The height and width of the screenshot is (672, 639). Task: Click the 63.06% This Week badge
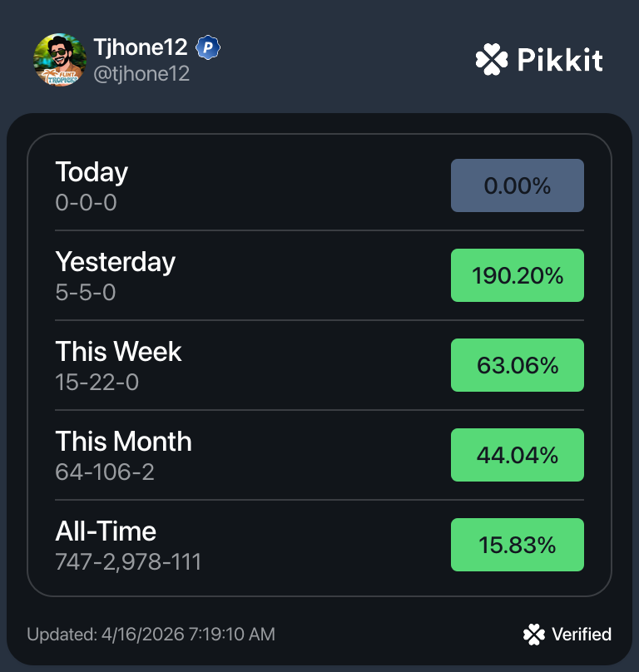click(x=517, y=365)
